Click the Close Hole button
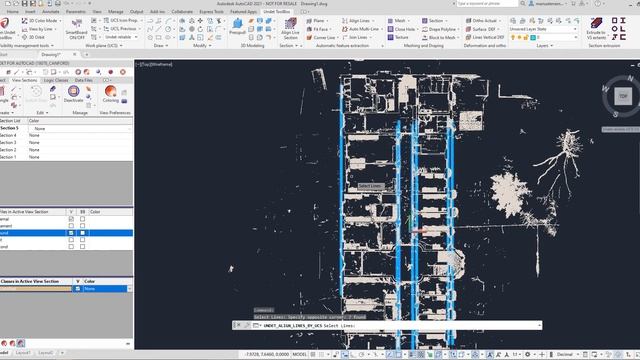This screenshot has width=640, height=360. pos(401,29)
